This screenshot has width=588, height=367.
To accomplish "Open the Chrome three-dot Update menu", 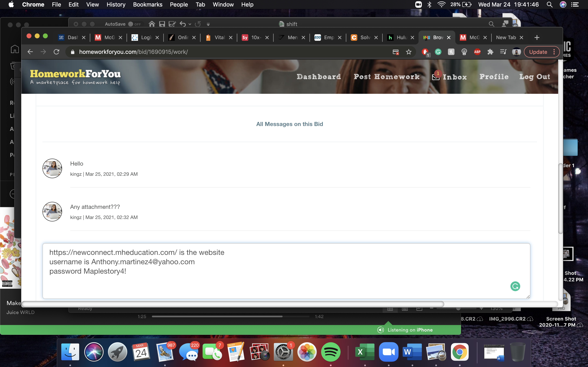I will point(554,52).
